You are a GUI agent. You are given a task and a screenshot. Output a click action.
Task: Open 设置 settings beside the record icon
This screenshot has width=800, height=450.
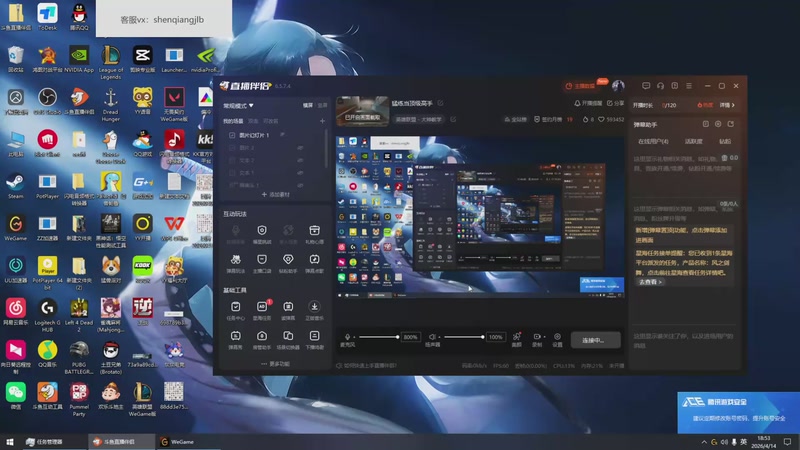[x=557, y=339]
